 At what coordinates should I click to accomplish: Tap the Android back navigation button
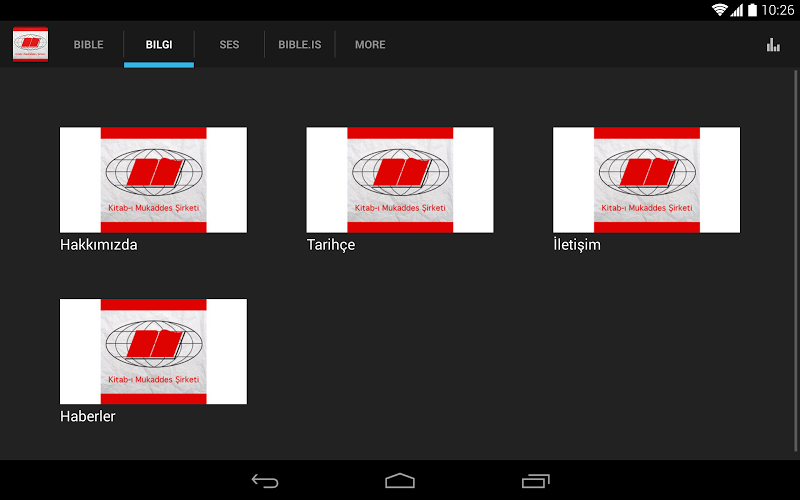point(265,481)
